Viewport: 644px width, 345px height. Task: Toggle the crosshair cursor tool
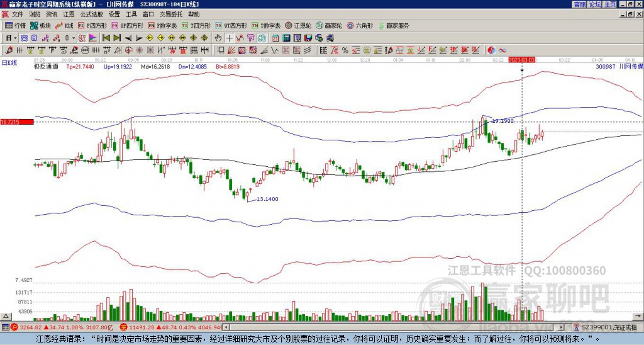[x=229, y=38]
